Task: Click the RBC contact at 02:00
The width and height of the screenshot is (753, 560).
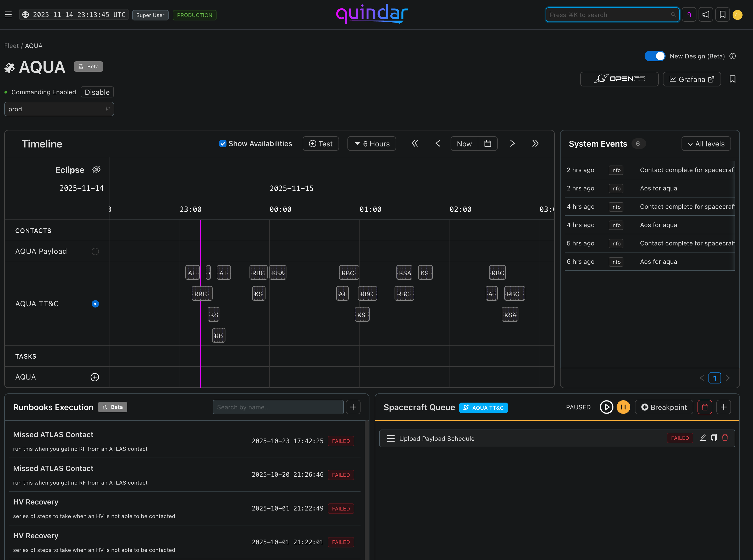Action: coord(497,273)
